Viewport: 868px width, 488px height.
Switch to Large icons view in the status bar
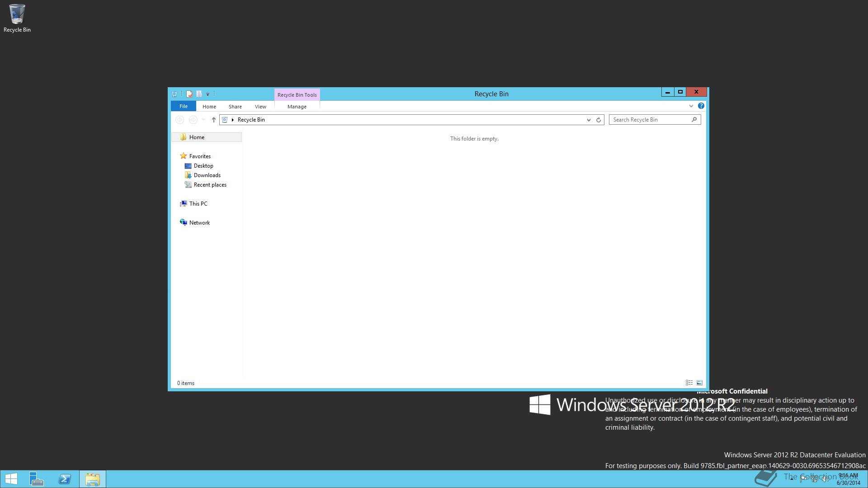click(699, 383)
